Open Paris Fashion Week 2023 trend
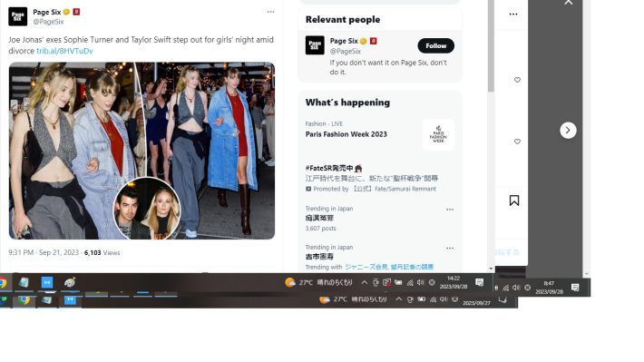Image resolution: width=644 pixels, height=362 pixels. 346,134
